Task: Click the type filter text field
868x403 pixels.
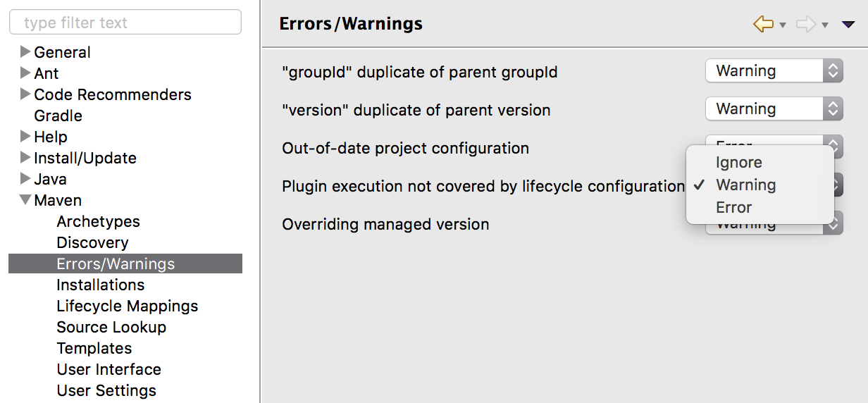Action: click(125, 23)
